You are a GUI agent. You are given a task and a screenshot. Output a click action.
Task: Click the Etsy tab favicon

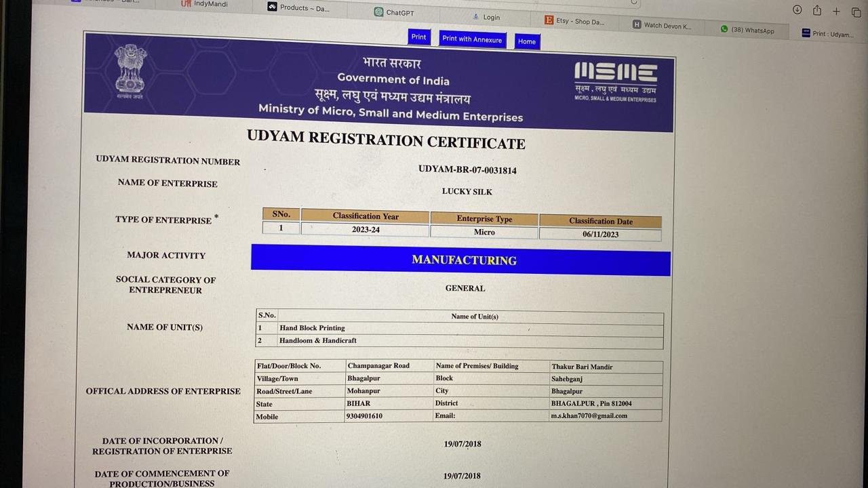pos(549,20)
